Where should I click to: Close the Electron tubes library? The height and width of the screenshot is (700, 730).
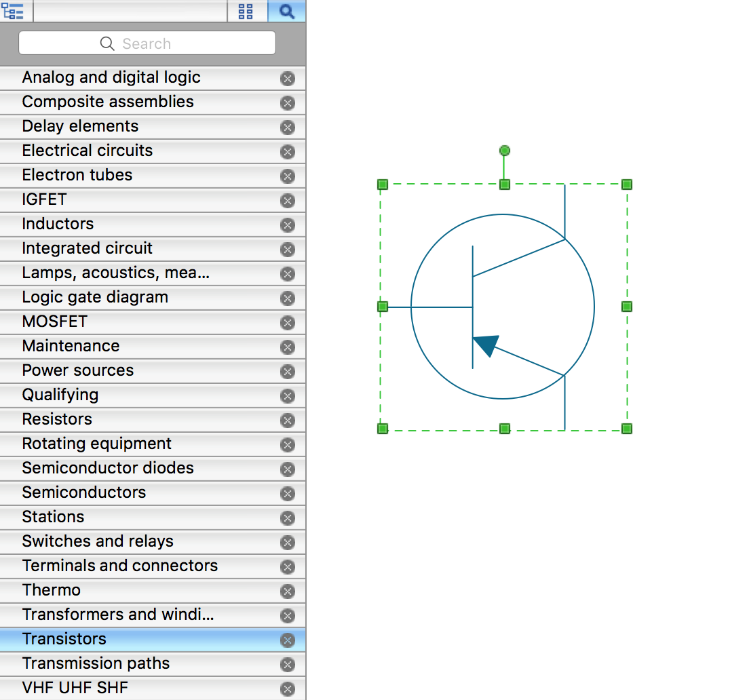click(288, 176)
